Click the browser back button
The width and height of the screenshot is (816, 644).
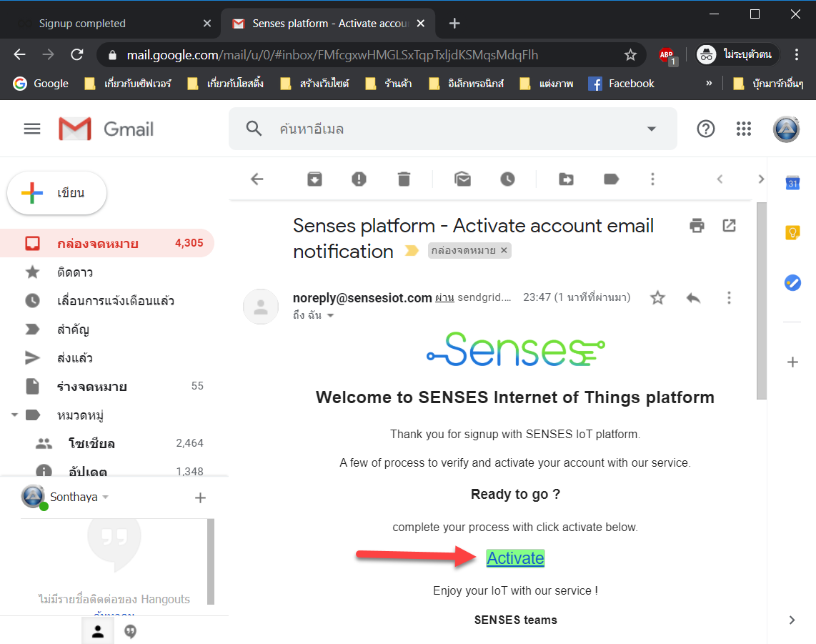click(20, 54)
